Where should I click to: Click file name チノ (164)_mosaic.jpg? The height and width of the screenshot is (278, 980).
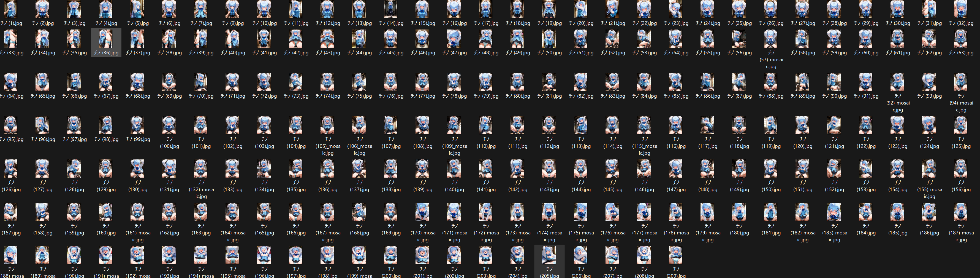[233, 233]
